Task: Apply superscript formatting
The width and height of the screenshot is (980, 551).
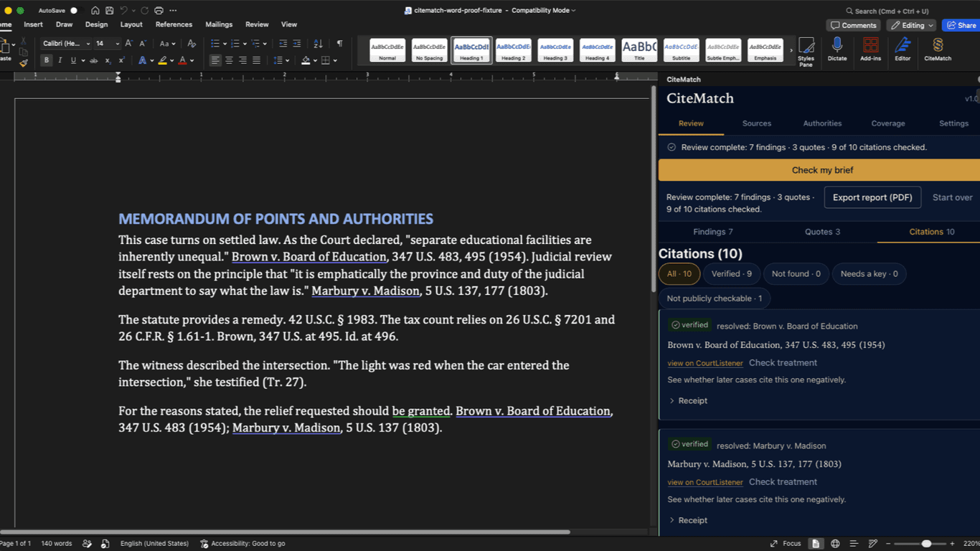Action: [x=121, y=60]
